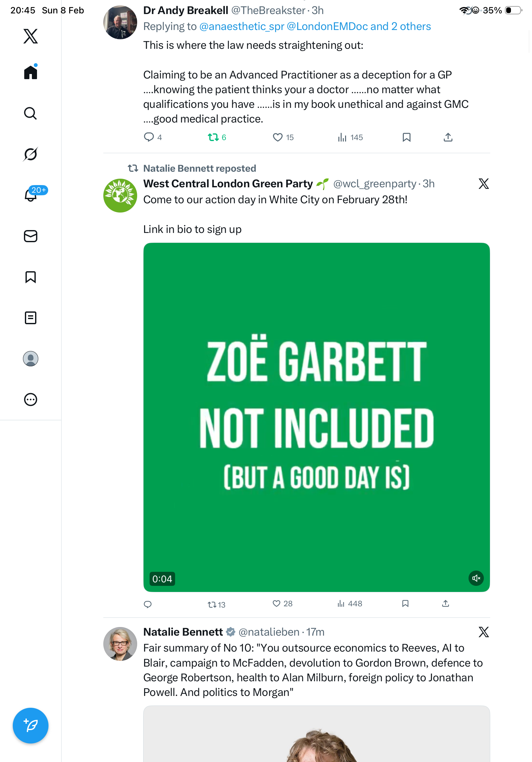
Task: Click the compose post floating button
Action: [31, 726]
